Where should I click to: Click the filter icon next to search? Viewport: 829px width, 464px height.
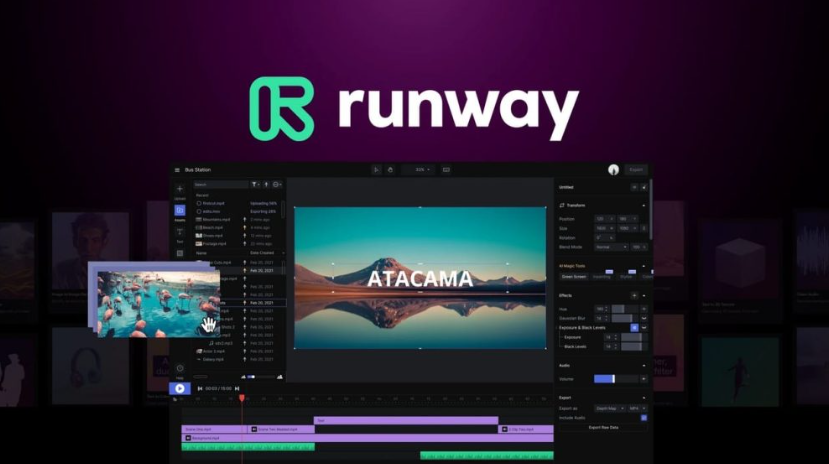255,185
